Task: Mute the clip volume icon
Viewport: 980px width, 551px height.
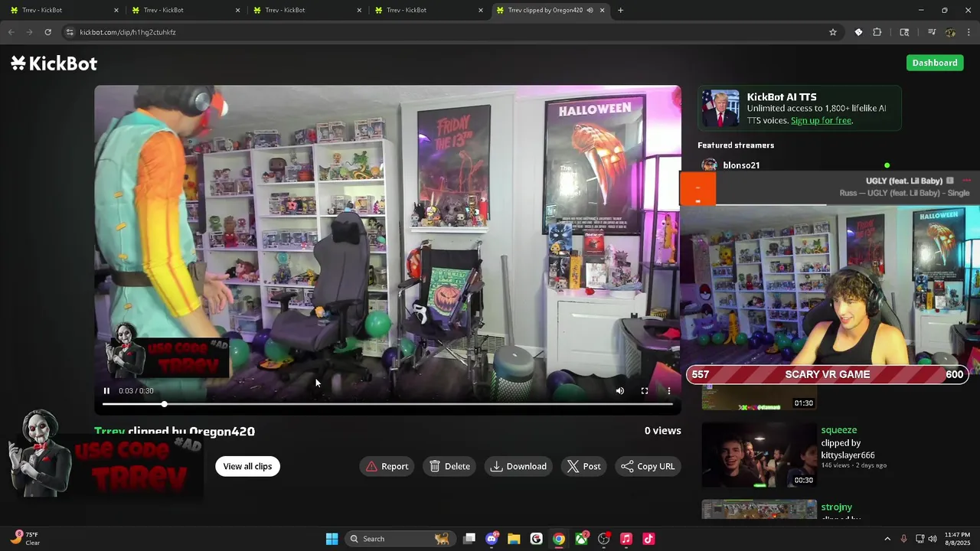Action: pyautogui.click(x=620, y=391)
